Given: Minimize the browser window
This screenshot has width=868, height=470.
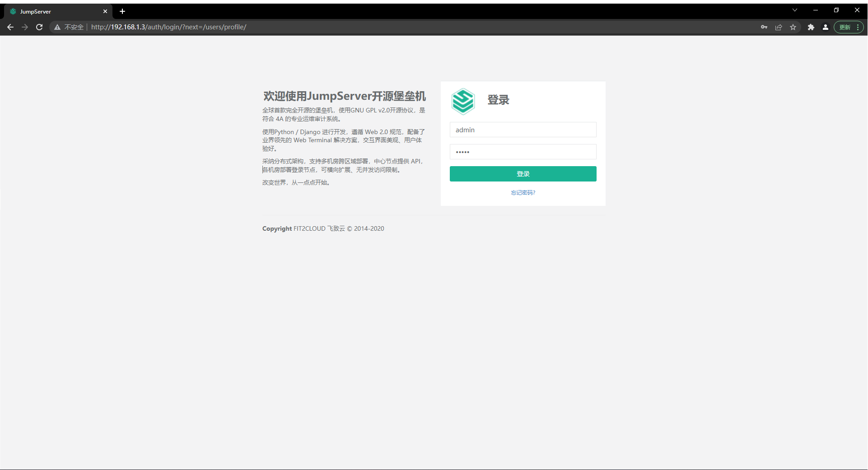Looking at the screenshot, I should (x=816, y=10).
